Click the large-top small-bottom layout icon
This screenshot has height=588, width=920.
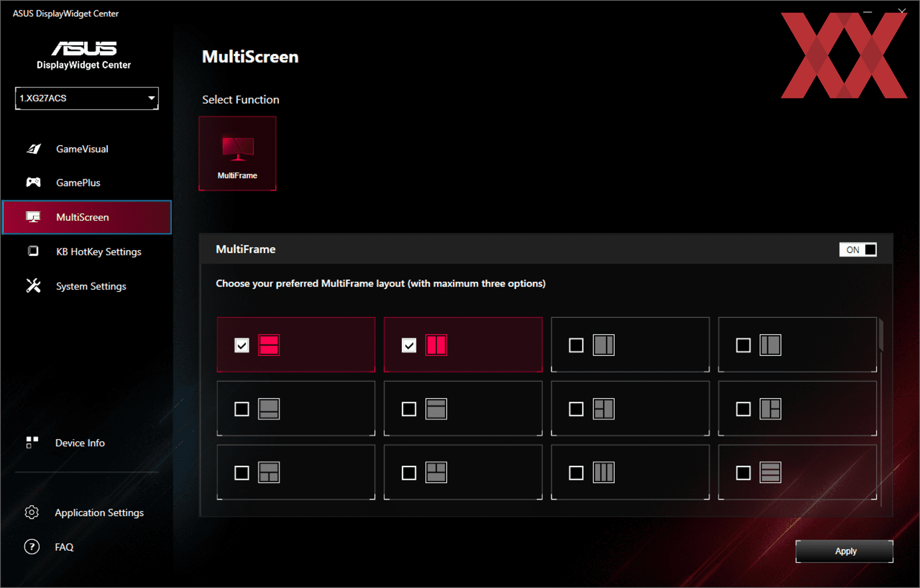(269, 409)
